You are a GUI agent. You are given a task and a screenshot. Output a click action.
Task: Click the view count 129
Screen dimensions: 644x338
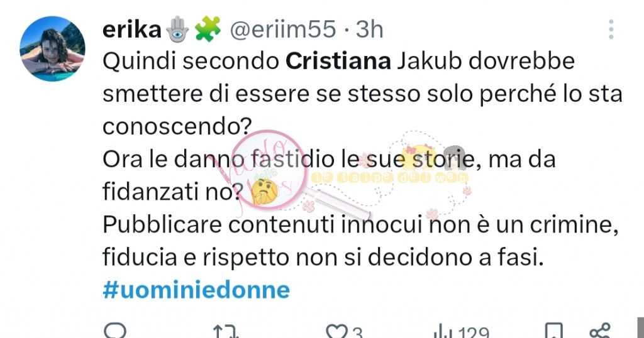click(x=474, y=332)
